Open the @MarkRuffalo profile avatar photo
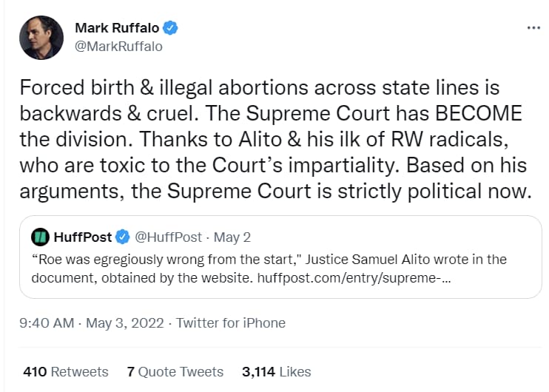This screenshot has height=392, width=549. click(41, 38)
